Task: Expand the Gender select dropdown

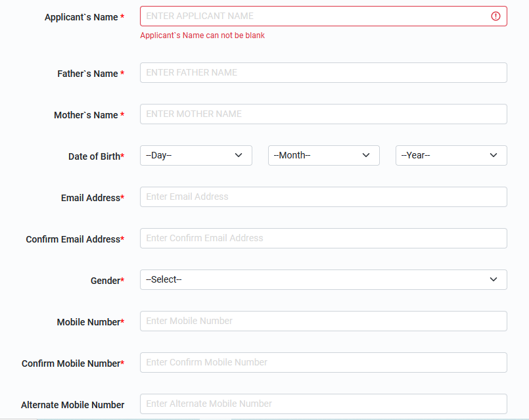Action: pos(323,280)
